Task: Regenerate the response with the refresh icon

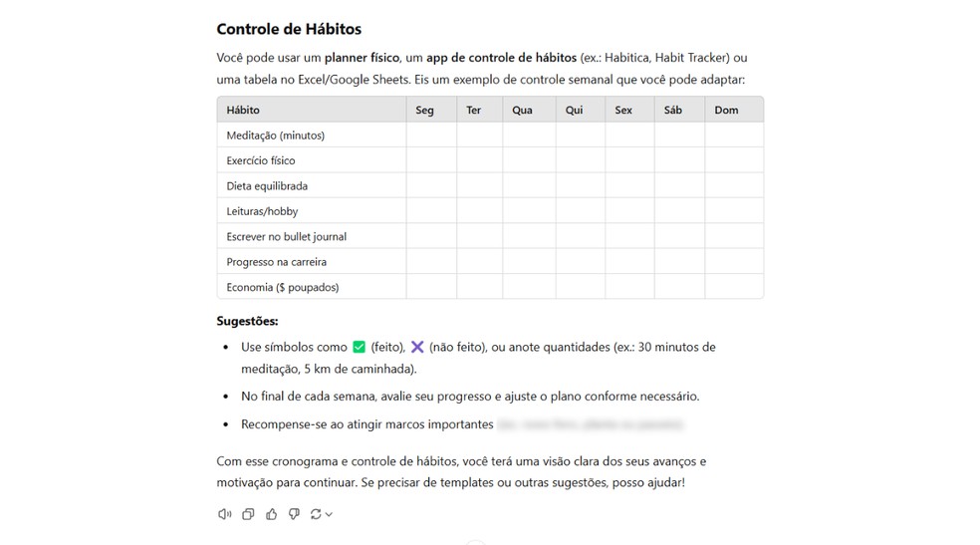Action: click(316, 514)
